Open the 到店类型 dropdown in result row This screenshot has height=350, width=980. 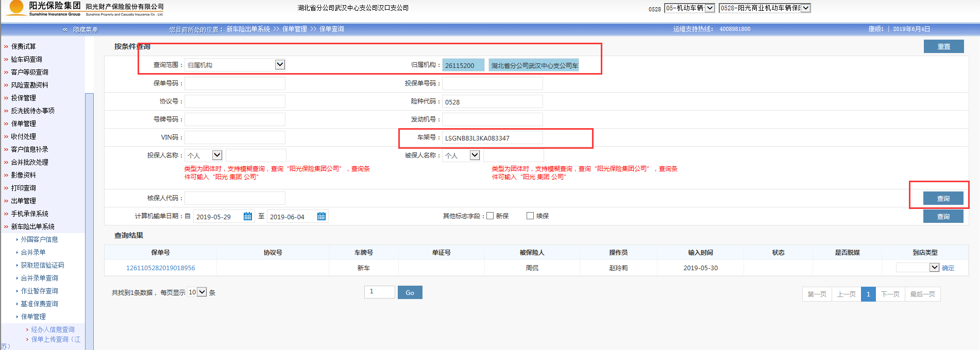tap(917, 268)
